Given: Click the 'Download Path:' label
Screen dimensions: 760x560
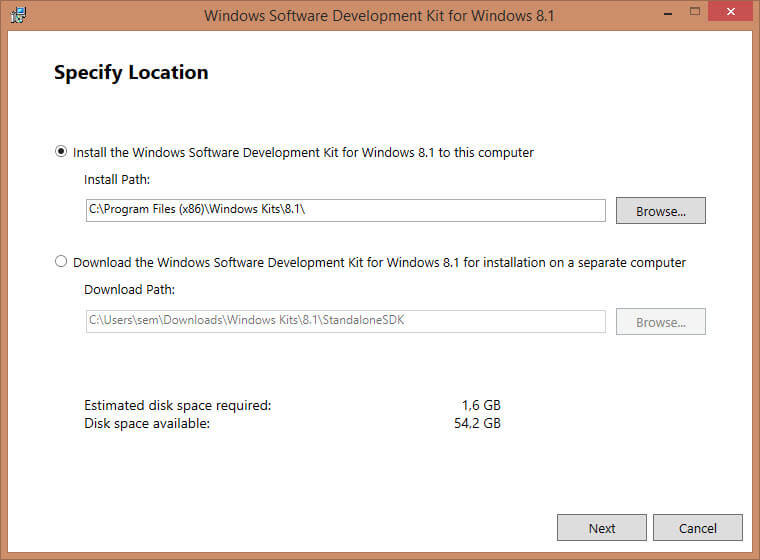Looking at the screenshot, I should point(129,289).
